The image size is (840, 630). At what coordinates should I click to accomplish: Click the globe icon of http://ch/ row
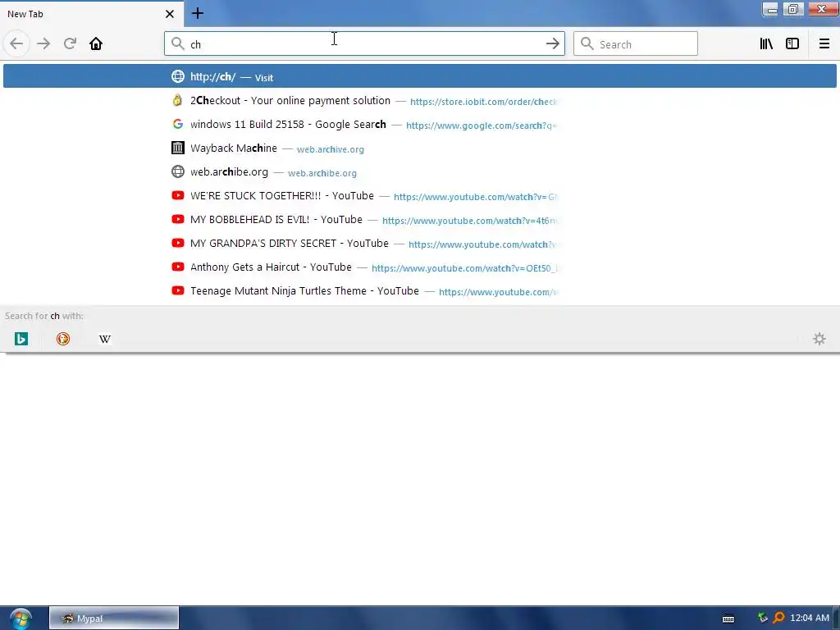point(178,76)
